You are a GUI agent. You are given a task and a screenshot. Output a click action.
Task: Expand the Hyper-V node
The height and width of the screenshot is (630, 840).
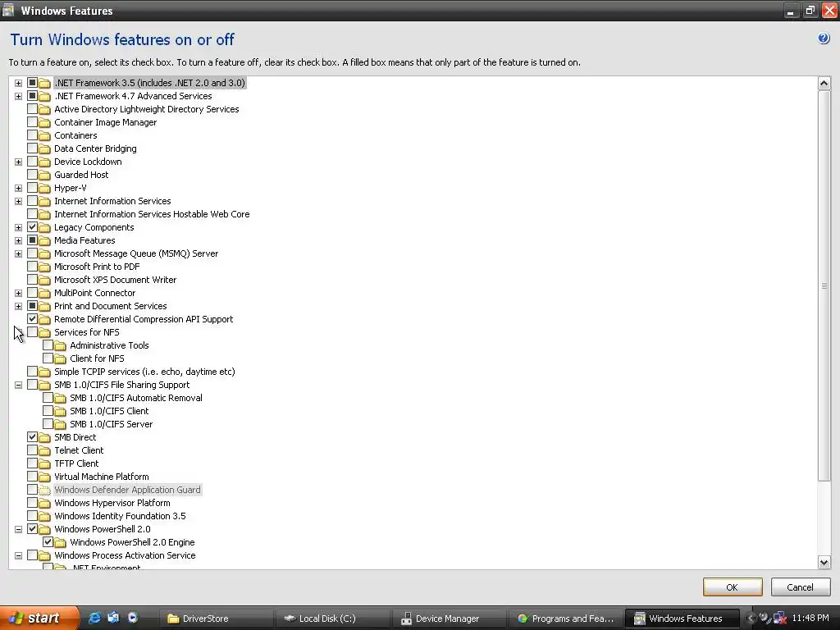18,188
